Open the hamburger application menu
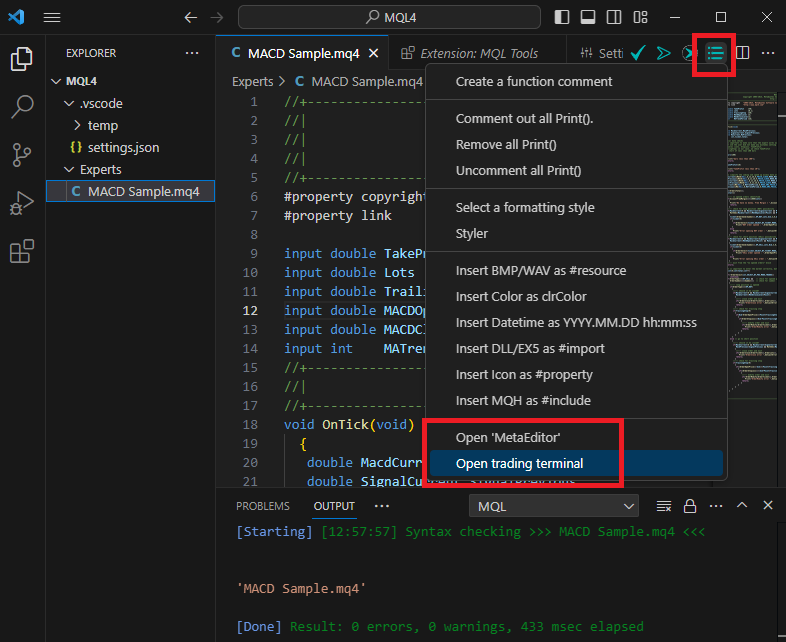This screenshot has width=786, height=642. click(52, 18)
